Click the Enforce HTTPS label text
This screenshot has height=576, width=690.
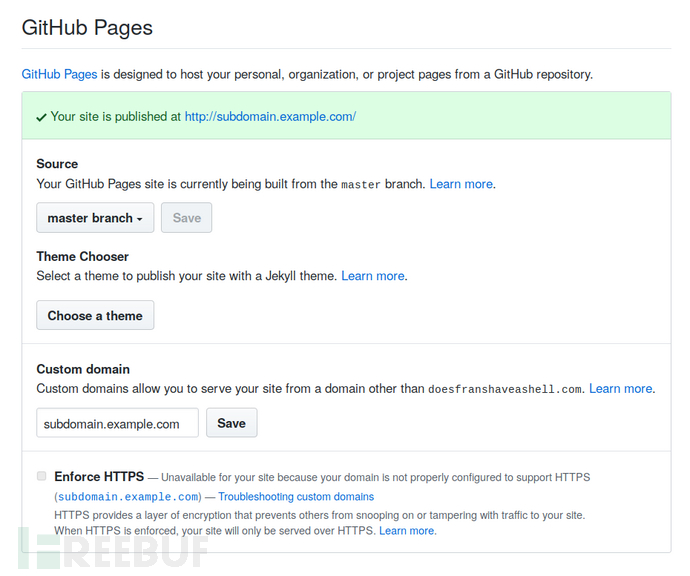pyautogui.click(x=99, y=477)
